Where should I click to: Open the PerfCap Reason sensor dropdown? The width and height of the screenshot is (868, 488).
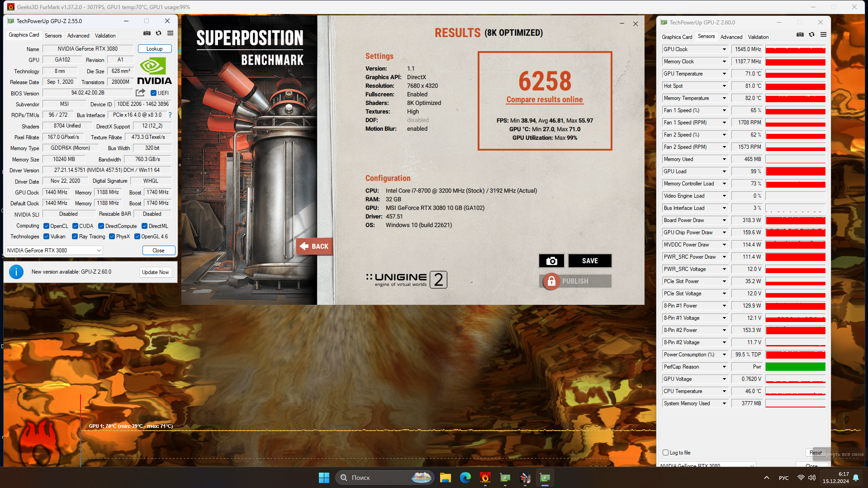(x=724, y=367)
